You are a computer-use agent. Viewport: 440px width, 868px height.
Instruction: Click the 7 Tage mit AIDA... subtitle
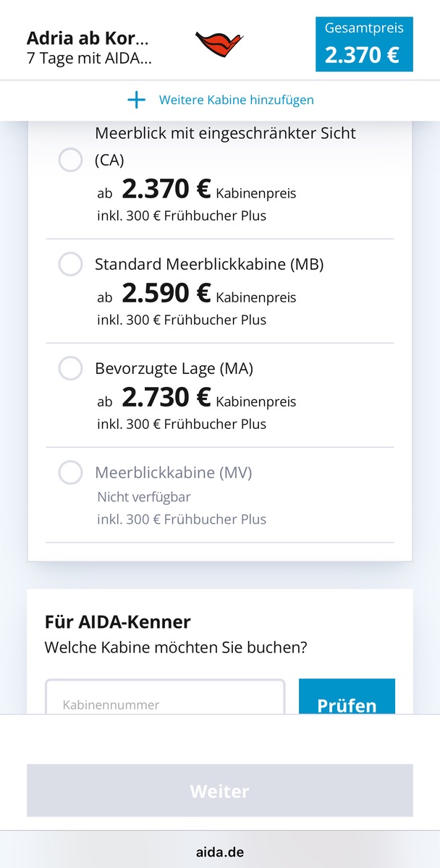pos(89,57)
